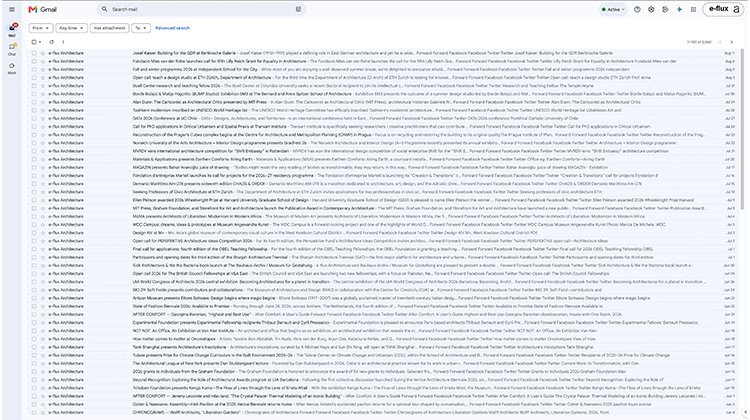The width and height of the screenshot is (750, 420).
Task: Select the Buell Center research email checkbox
Action: coord(33,86)
